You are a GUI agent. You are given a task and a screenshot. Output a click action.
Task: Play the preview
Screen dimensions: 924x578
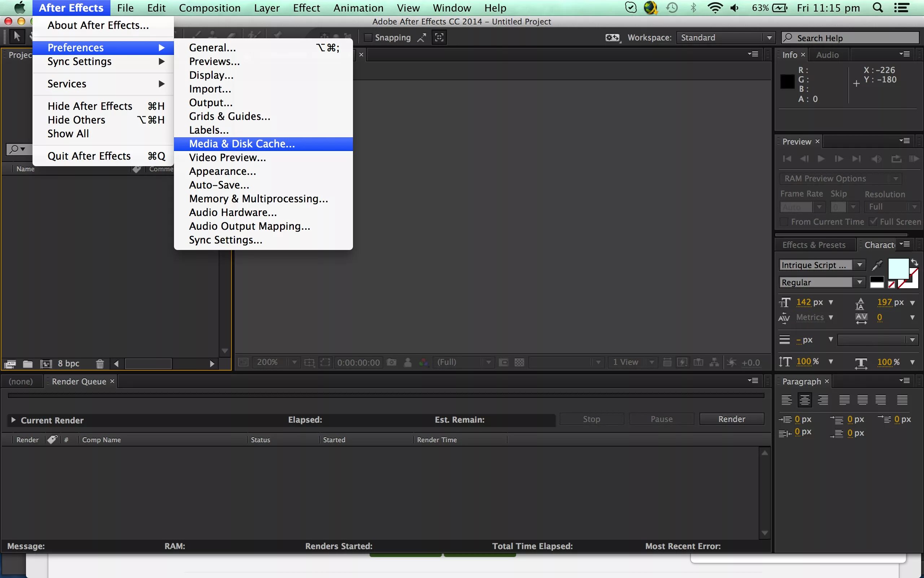[x=821, y=159]
